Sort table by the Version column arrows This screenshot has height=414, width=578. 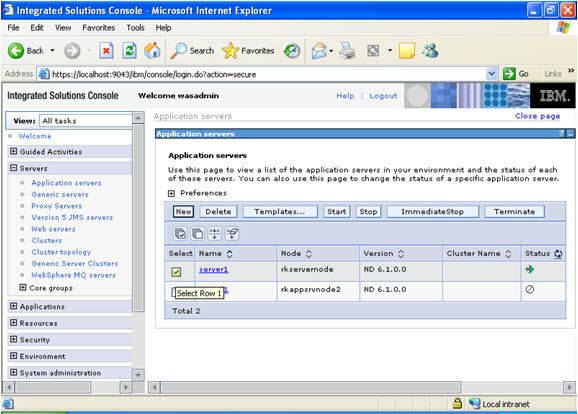(x=401, y=254)
